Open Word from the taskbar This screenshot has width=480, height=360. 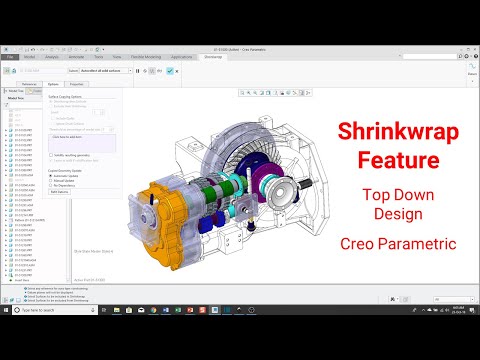[x=166, y=310]
